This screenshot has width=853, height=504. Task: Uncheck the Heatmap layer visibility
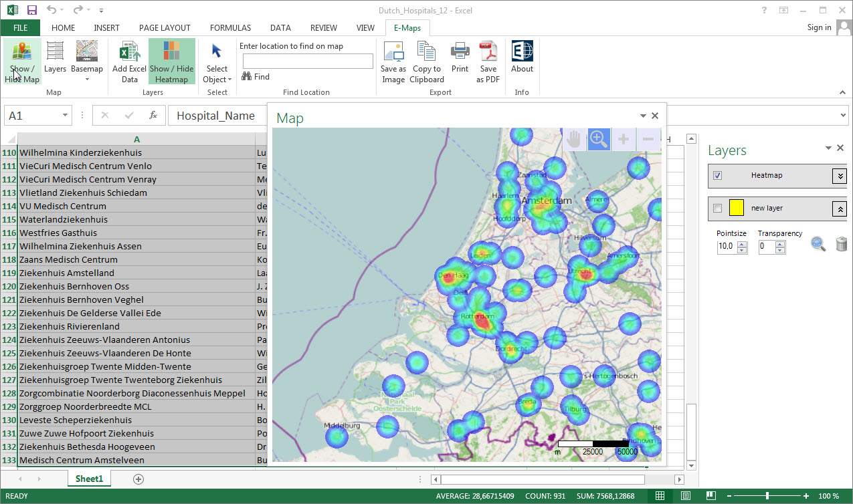(x=718, y=176)
